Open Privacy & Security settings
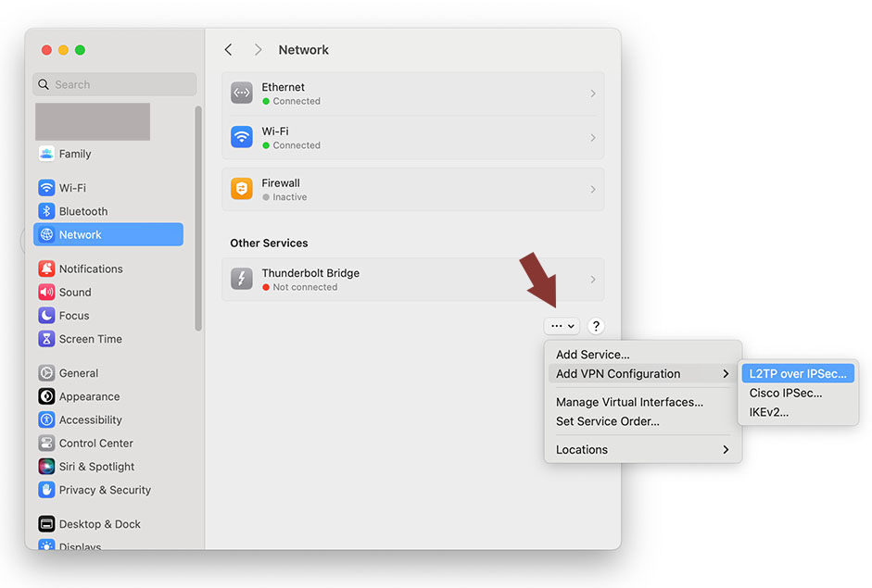Image resolution: width=872 pixels, height=588 pixels. (104, 490)
